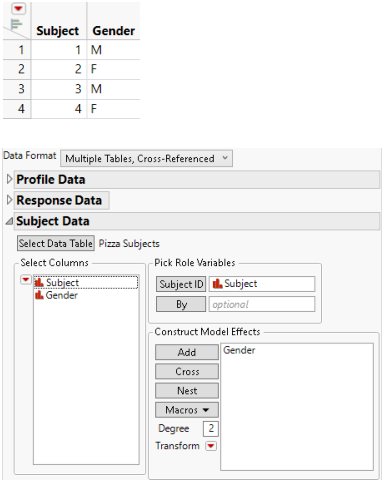384x482 pixels.
Task: Click Subject cell value 4
Action: tap(59, 109)
